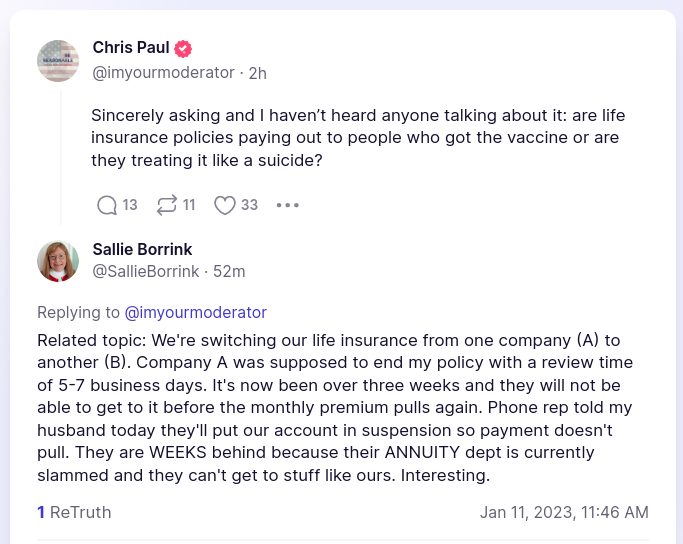
Task: Open Chris Paul's life insurance question post
Action: coord(357,138)
